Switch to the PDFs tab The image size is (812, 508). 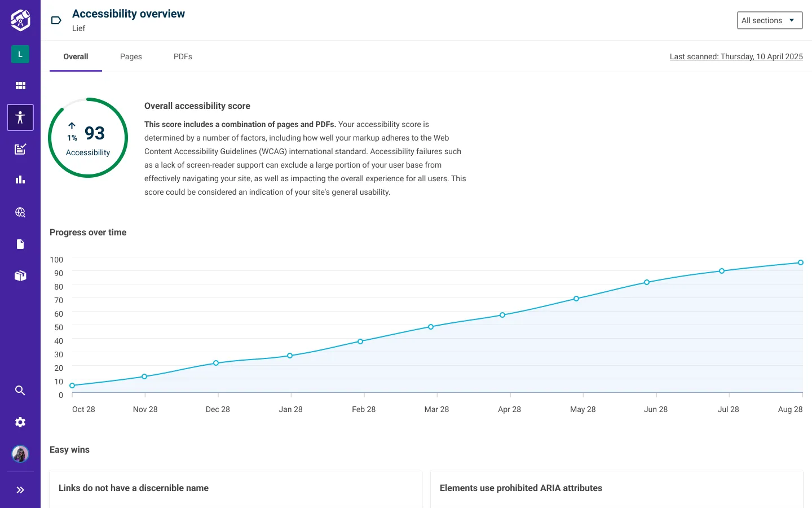pos(183,56)
